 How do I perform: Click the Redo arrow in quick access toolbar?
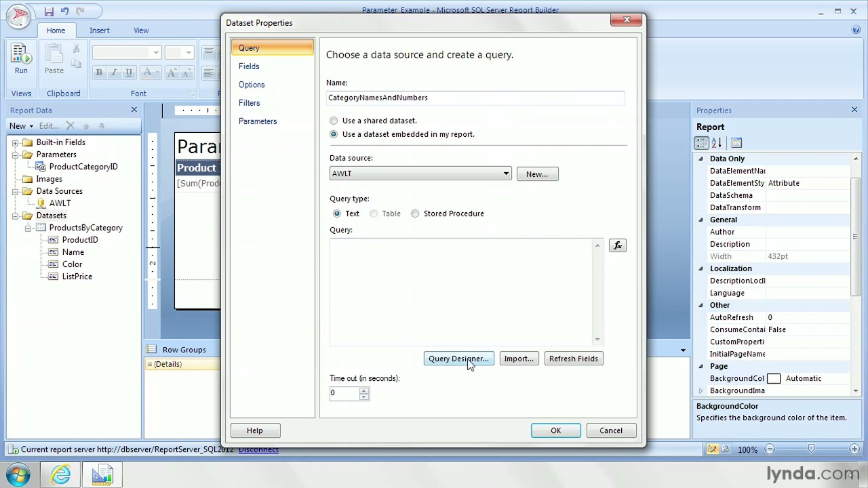coord(80,11)
